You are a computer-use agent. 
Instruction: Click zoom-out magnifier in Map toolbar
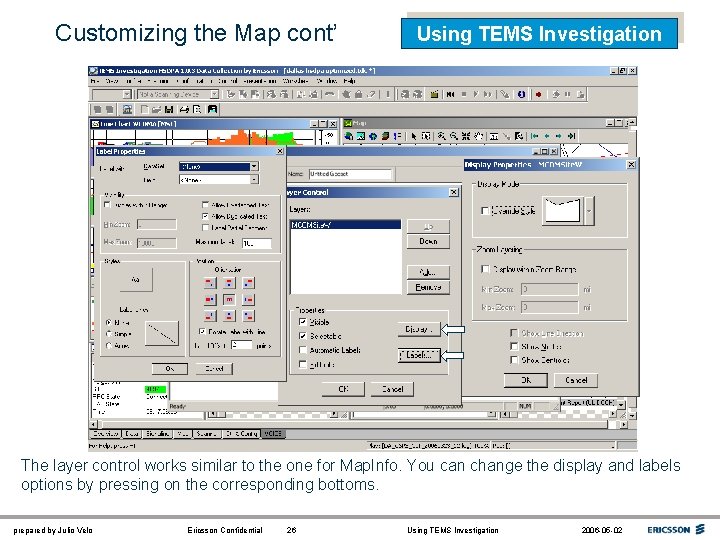point(454,136)
